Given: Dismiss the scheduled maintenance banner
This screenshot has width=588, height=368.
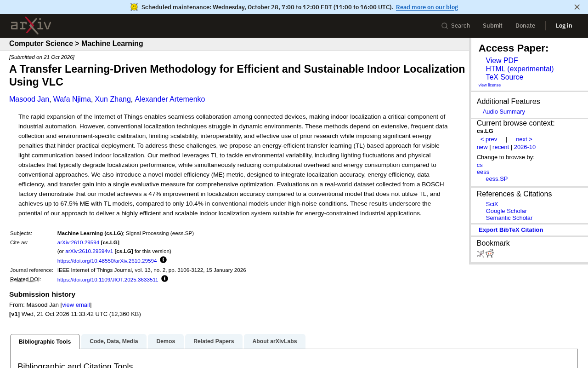Looking at the screenshot, I should point(577,7).
